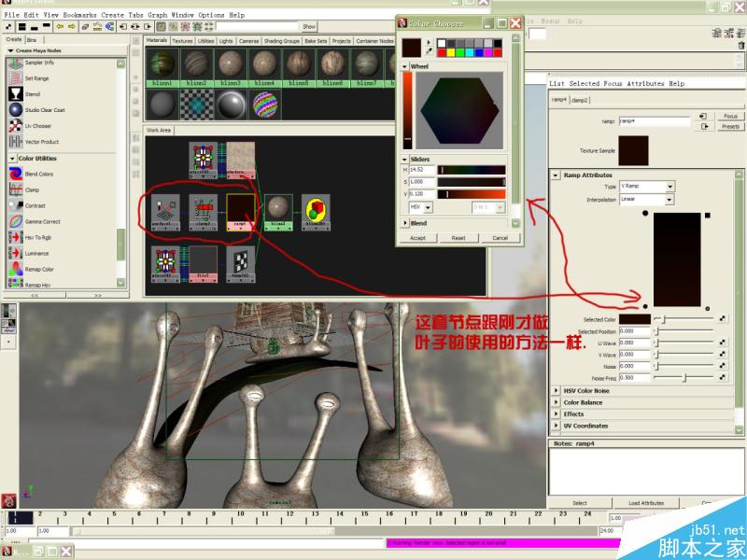The image size is (747, 560).
Task: Click the U Wave map button
Action: 723,343
